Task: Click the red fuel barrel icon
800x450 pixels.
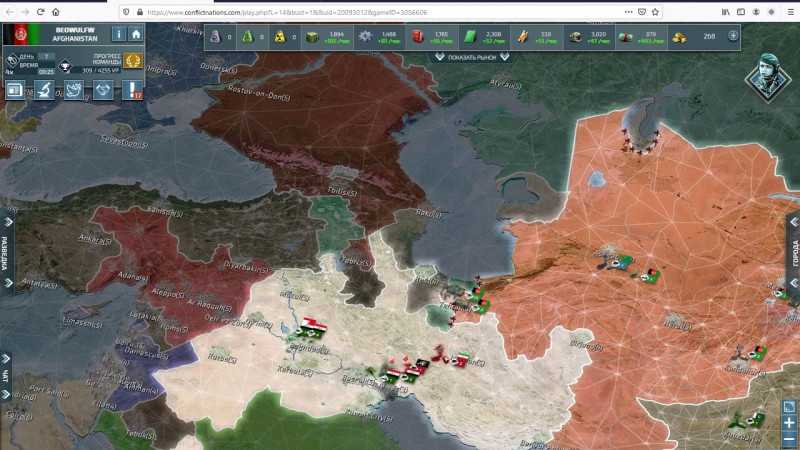Action: click(418, 37)
